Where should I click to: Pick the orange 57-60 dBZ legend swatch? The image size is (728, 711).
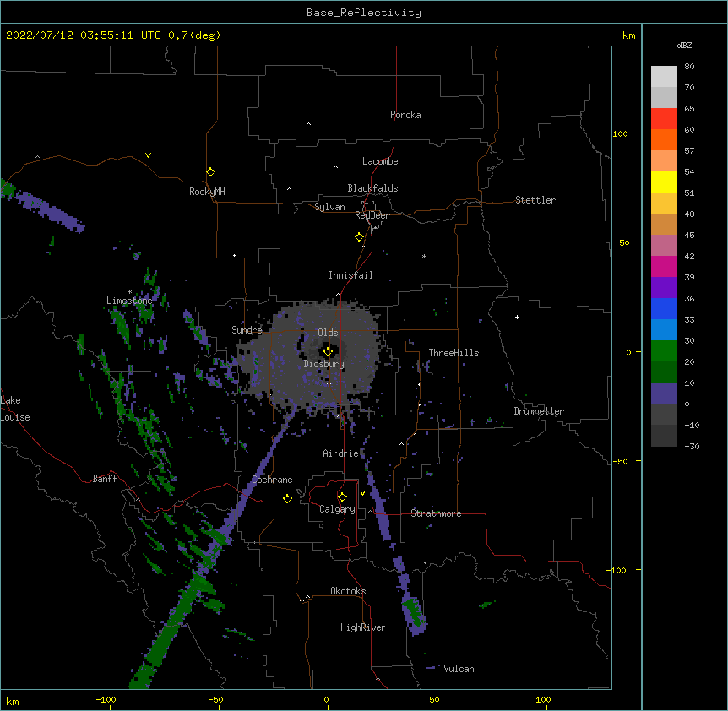pos(664,139)
